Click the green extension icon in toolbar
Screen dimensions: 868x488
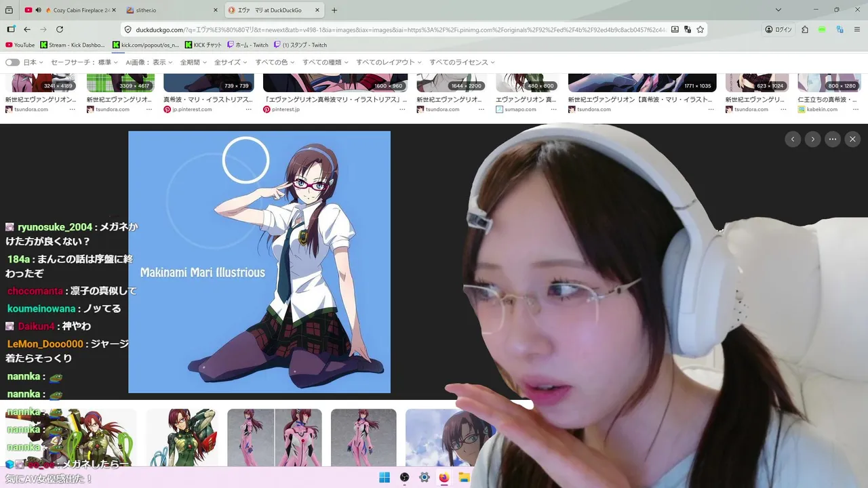822,29
